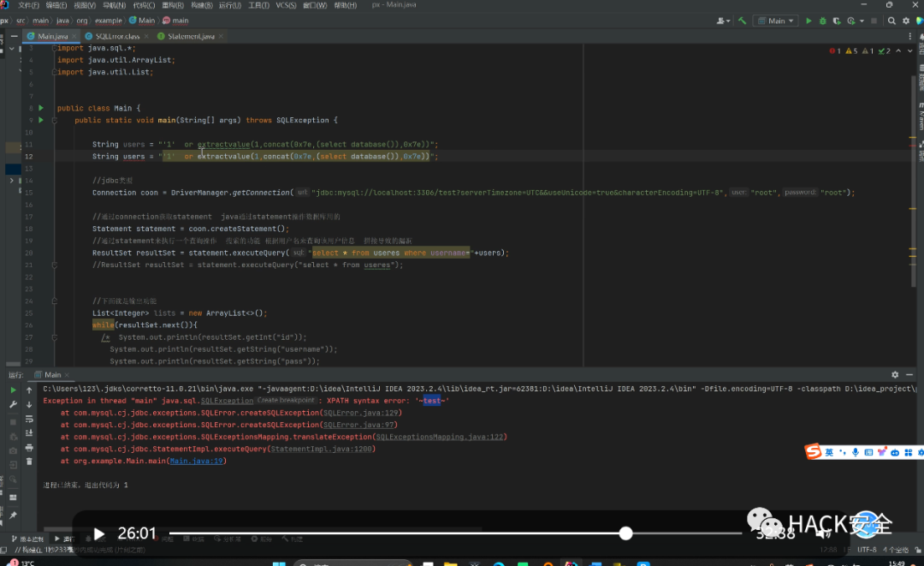The width and height of the screenshot is (924, 566).
Task: Jump to next highlighted problem arrow
Action: [909, 51]
